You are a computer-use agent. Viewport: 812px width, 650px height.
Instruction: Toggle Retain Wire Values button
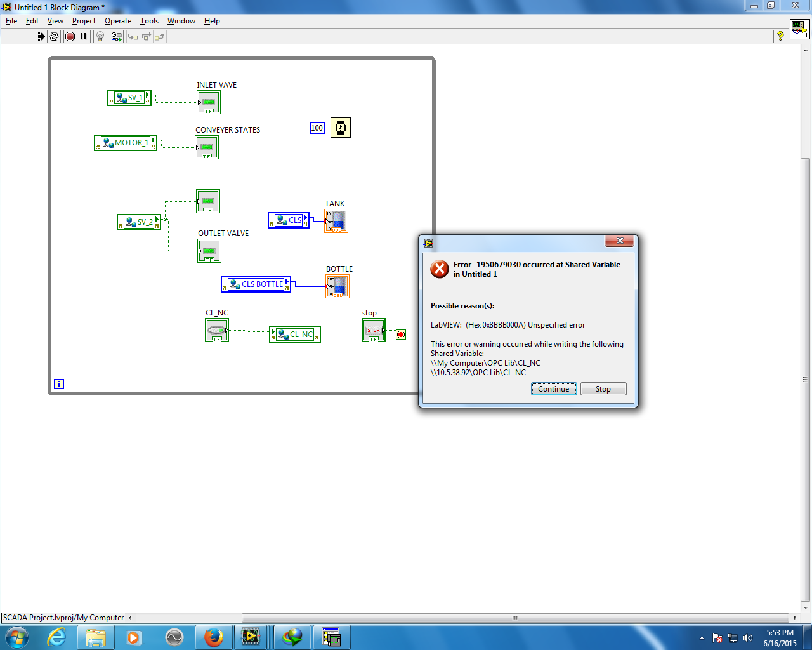pos(117,37)
